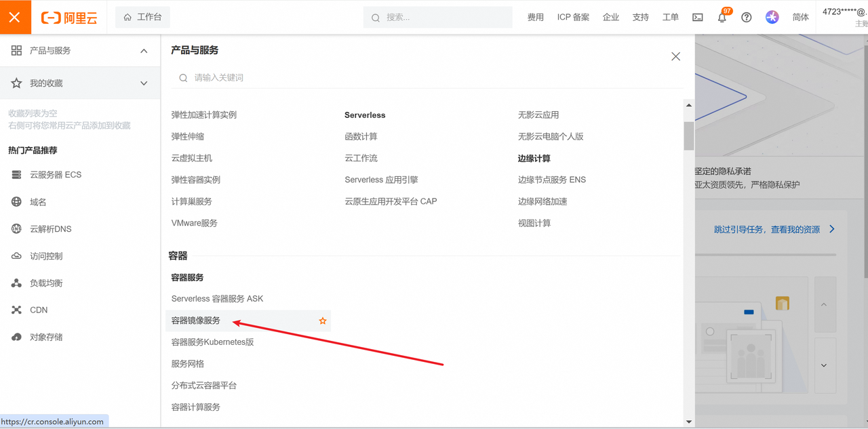Open the help question mark icon
The height and width of the screenshot is (429, 868).
[x=747, y=18]
